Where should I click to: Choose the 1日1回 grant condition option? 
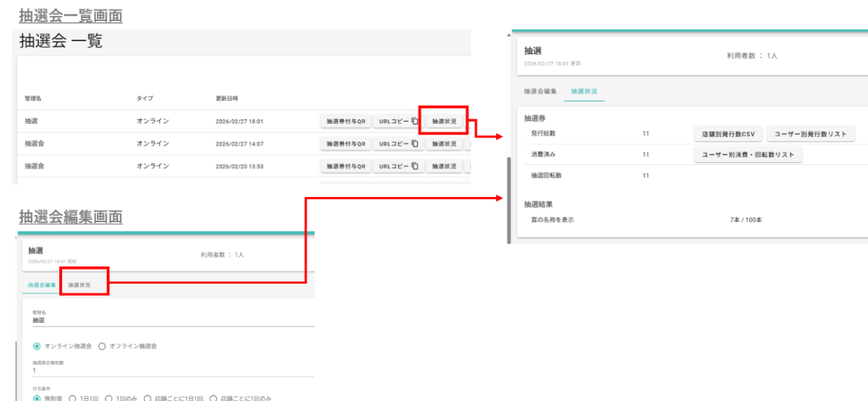click(x=72, y=398)
